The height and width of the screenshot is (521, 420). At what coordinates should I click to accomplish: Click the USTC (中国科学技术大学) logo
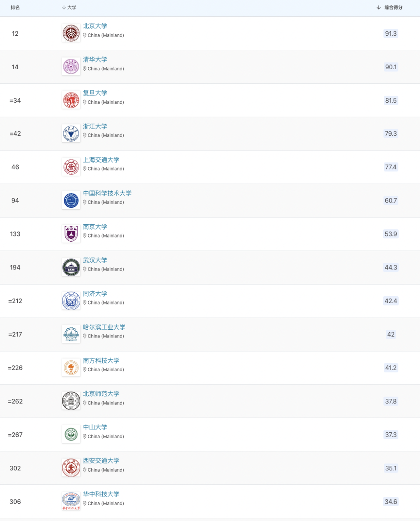71,201
